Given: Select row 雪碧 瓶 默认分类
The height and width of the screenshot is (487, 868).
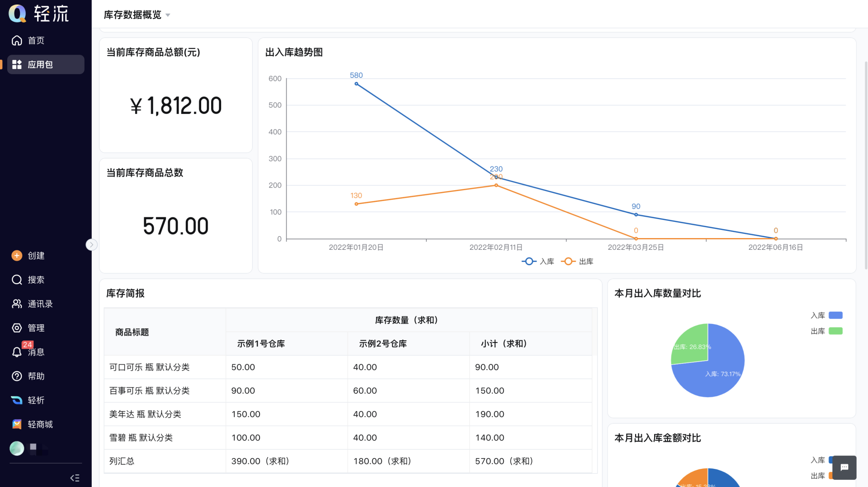Looking at the screenshot, I should click(348, 438).
